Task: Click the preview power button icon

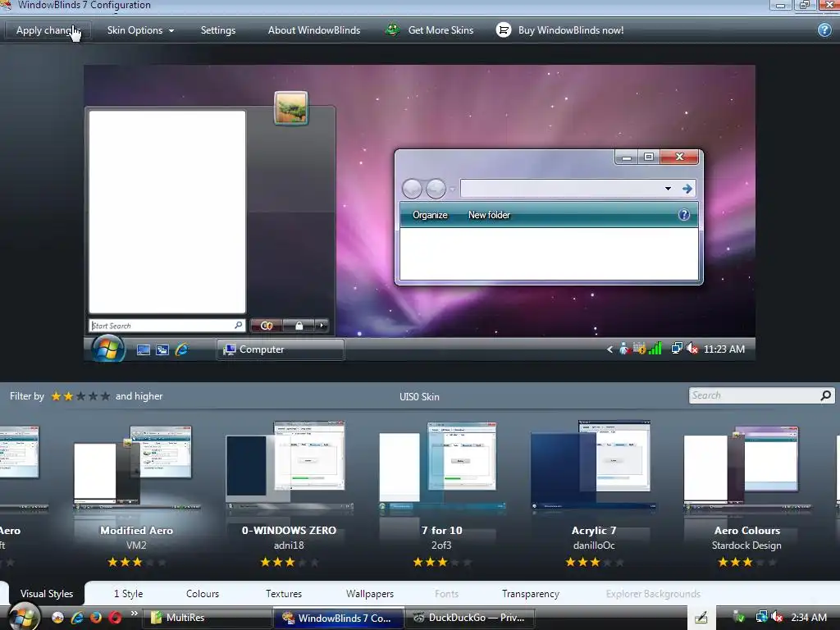Action: 267,325
